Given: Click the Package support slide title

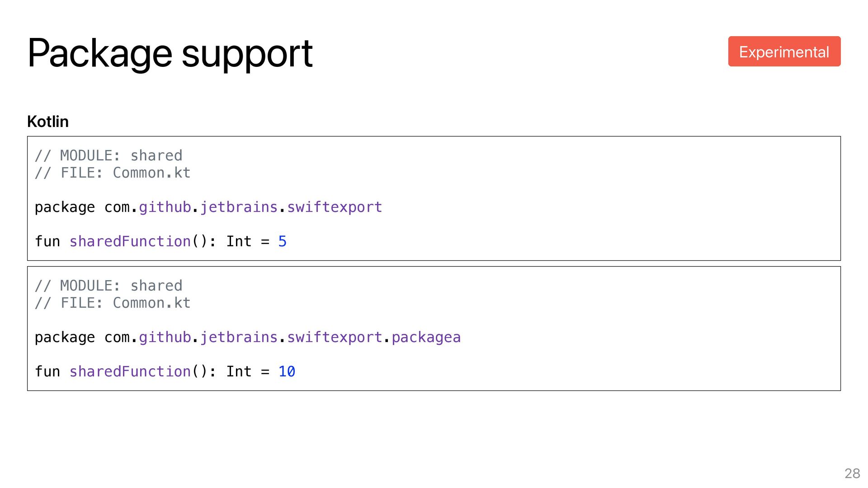Looking at the screenshot, I should 170,53.
